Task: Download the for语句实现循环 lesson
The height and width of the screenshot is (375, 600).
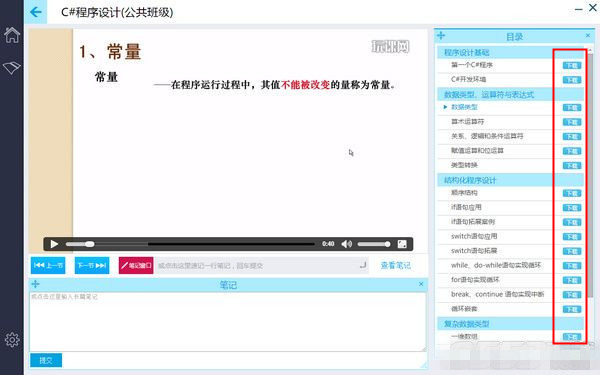Action: pos(572,280)
